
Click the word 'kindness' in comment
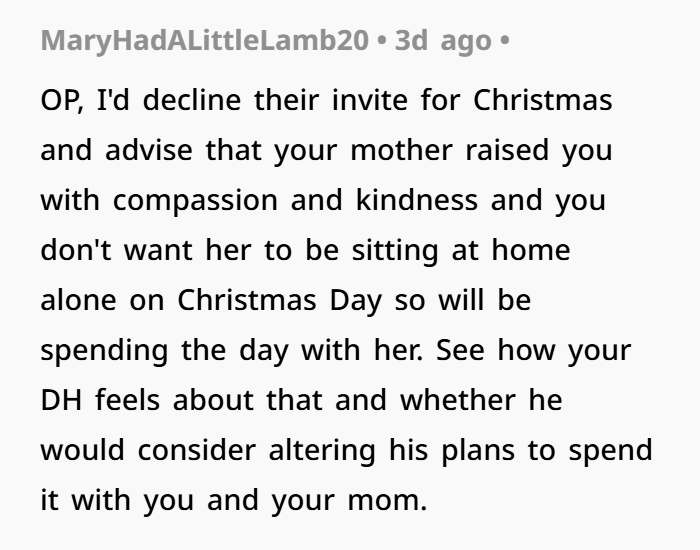tap(417, 200)
